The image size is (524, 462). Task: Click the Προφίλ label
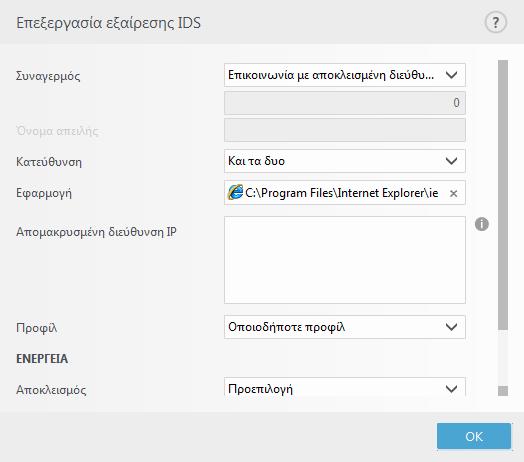[36, 328]
